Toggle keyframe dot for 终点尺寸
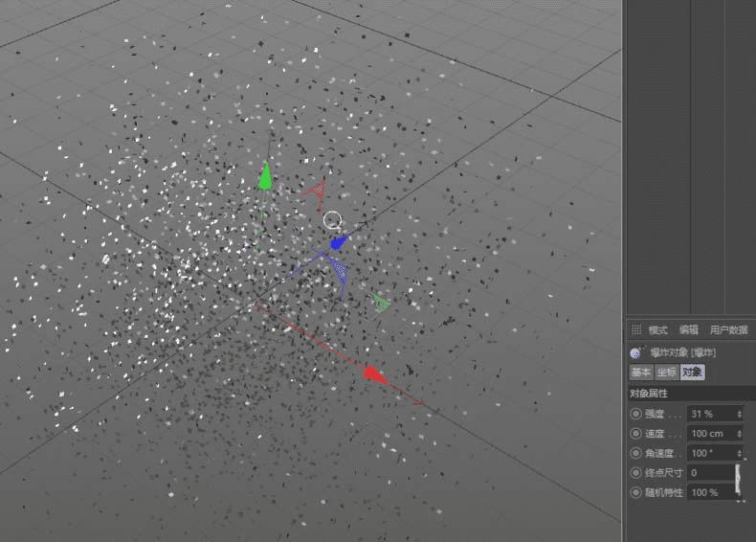 point(636,473)
